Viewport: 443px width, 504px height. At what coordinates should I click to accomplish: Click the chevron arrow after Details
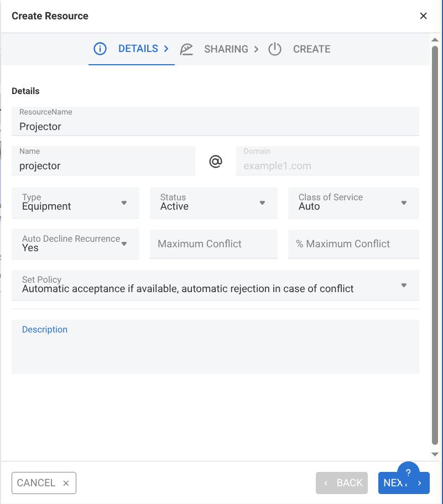coord(166,49)
